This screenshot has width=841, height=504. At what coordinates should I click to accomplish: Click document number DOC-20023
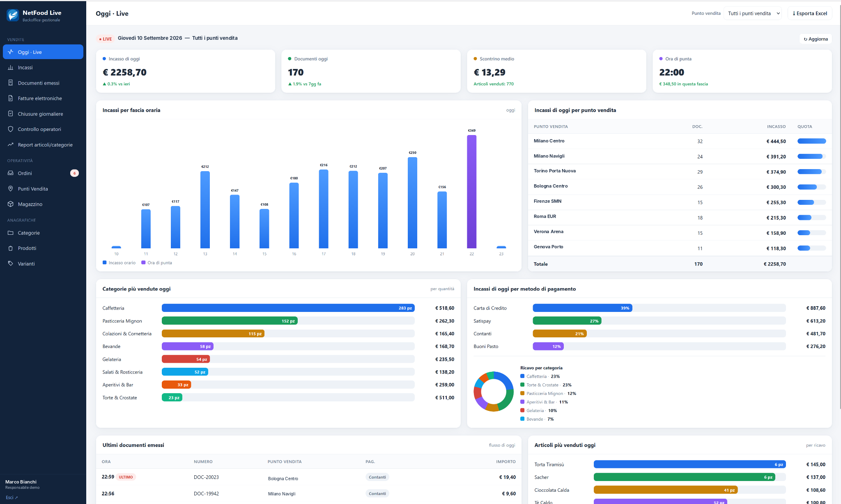tap(206, 477)
